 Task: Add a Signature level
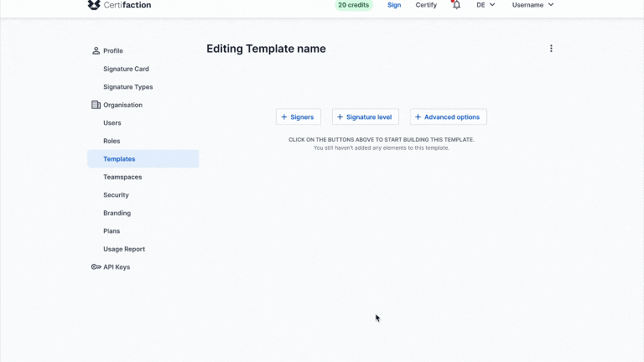point(365,117)
